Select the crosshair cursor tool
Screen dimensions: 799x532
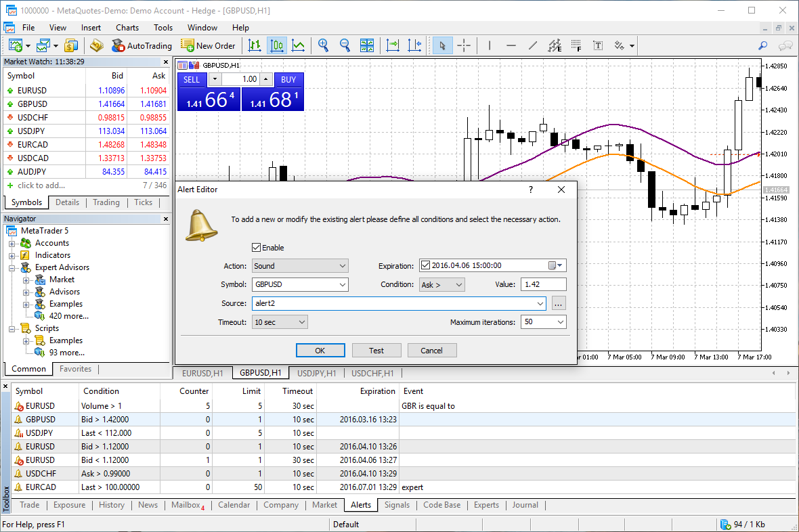464,46
